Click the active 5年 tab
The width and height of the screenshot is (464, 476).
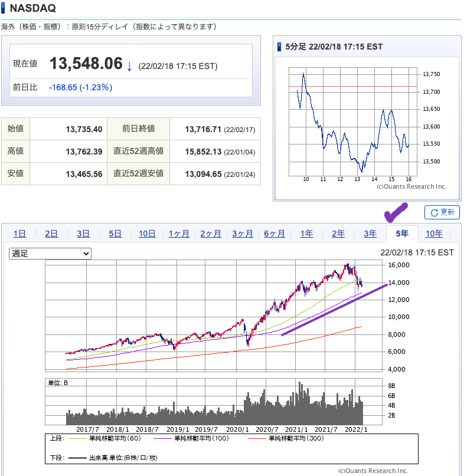pyautogui.click(x=402, y=234)
